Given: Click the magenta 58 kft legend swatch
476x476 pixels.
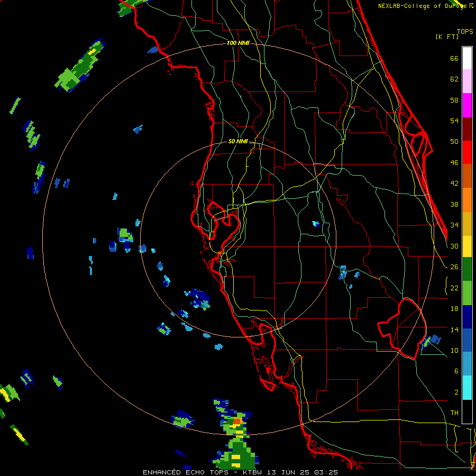Looking at the screenshot, I should [x=467, y=105].
